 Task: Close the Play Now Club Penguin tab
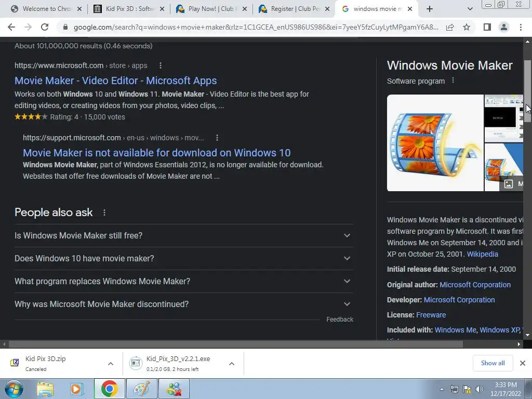(245, 9)
